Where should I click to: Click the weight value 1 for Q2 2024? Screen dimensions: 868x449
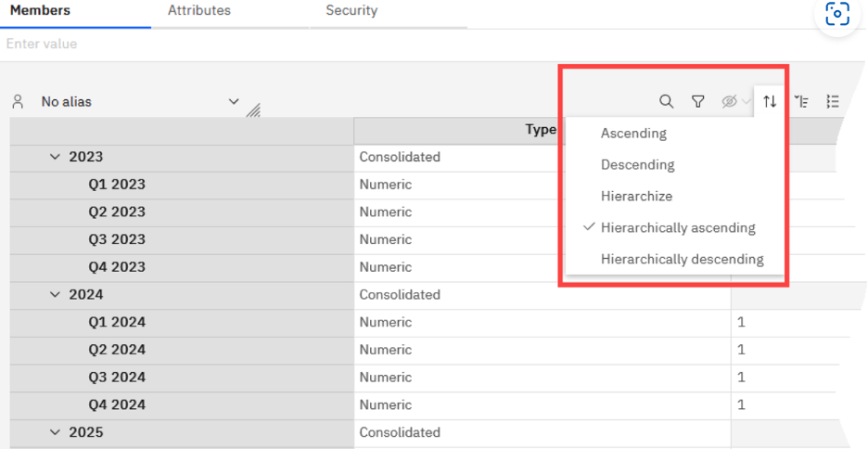tap(741, 350)
